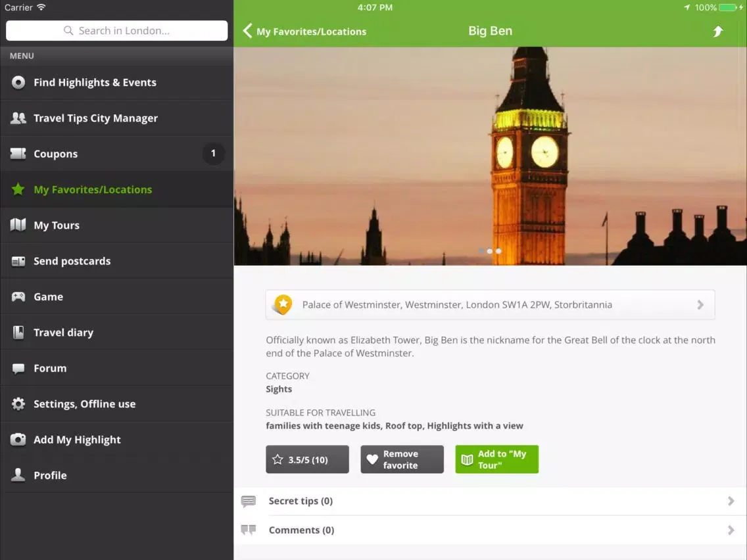Click the Elizabeth Tower description text
The height and width of the screenshot is (560, 747).
click(491, 346)
